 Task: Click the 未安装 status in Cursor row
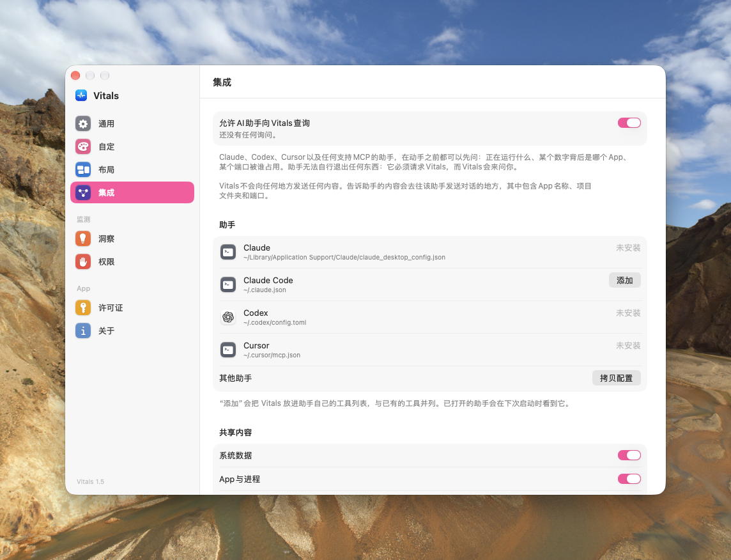[x=628, y=345]
